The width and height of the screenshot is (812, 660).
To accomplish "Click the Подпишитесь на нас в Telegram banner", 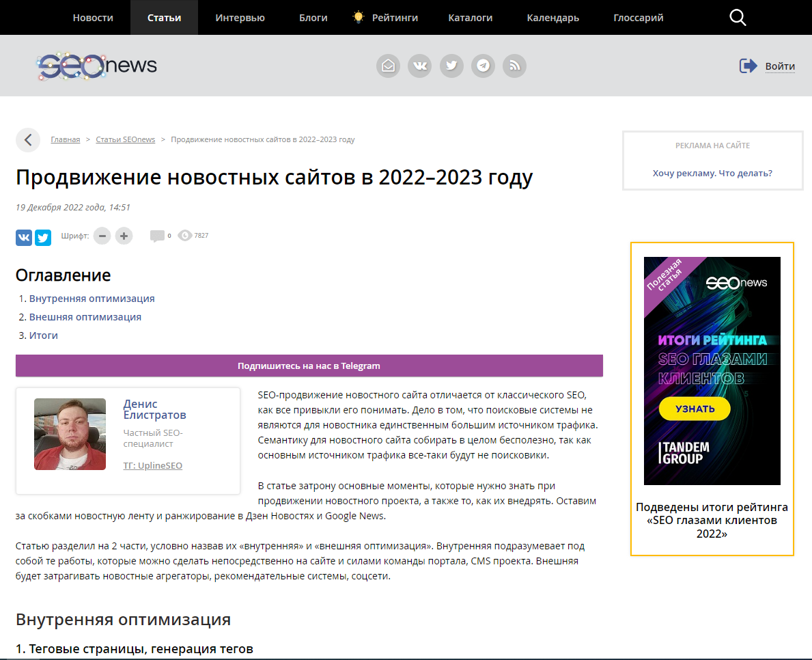I will point(309,366).
